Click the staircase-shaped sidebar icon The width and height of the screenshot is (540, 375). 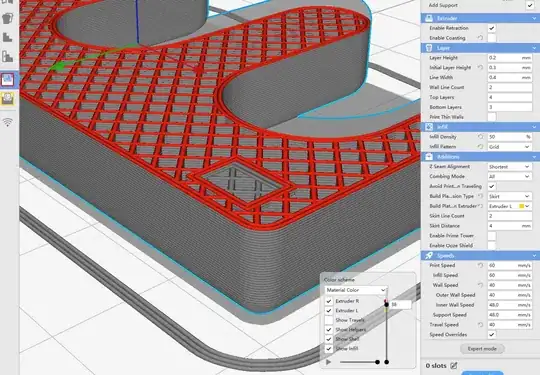point(7,37)
